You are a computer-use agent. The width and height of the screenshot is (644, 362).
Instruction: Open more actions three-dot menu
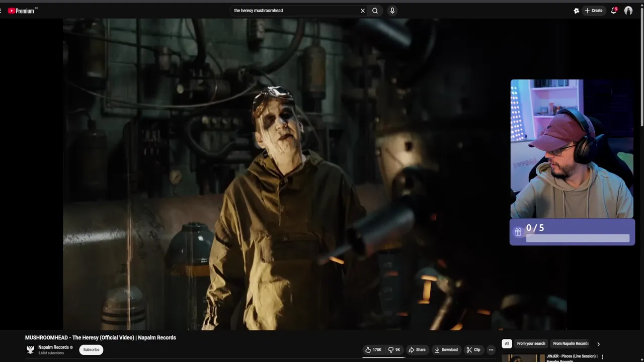(x=491, y=350)
